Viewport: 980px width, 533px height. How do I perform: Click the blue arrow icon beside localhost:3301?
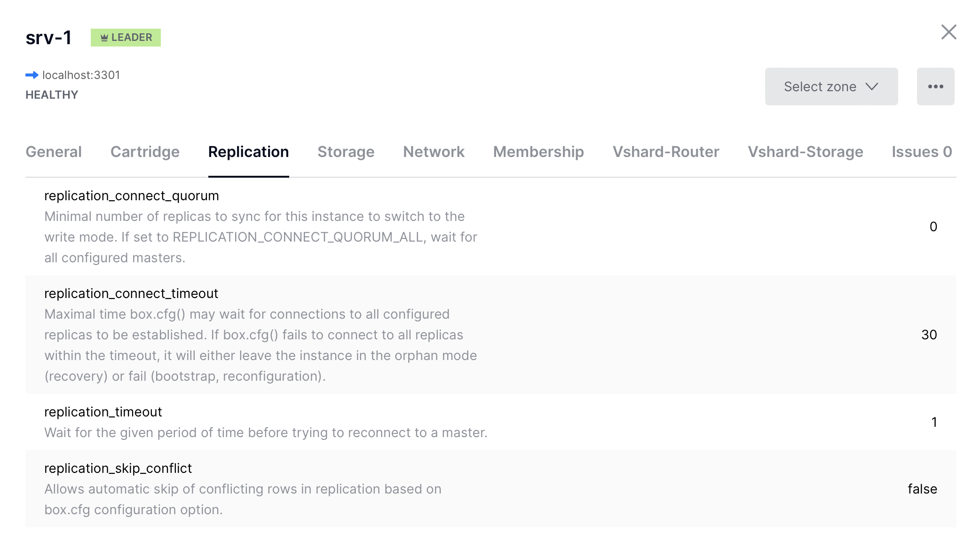pos(32,75)
